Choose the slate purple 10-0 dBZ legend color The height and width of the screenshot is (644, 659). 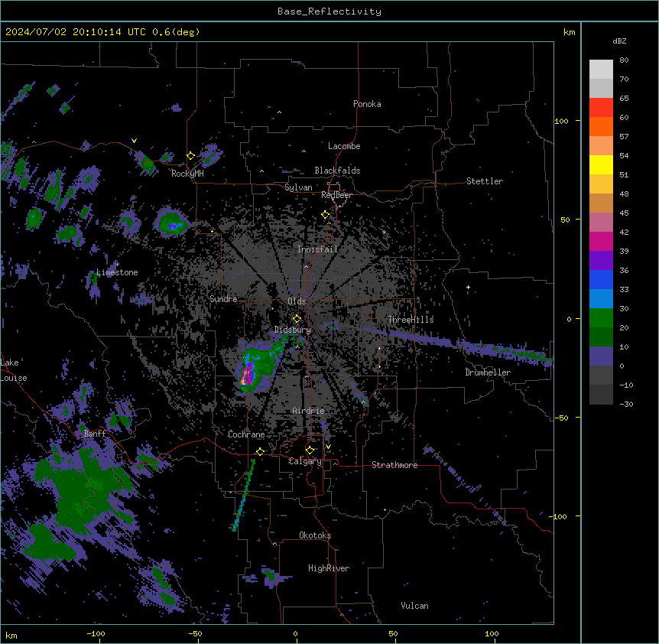(601, 356)
